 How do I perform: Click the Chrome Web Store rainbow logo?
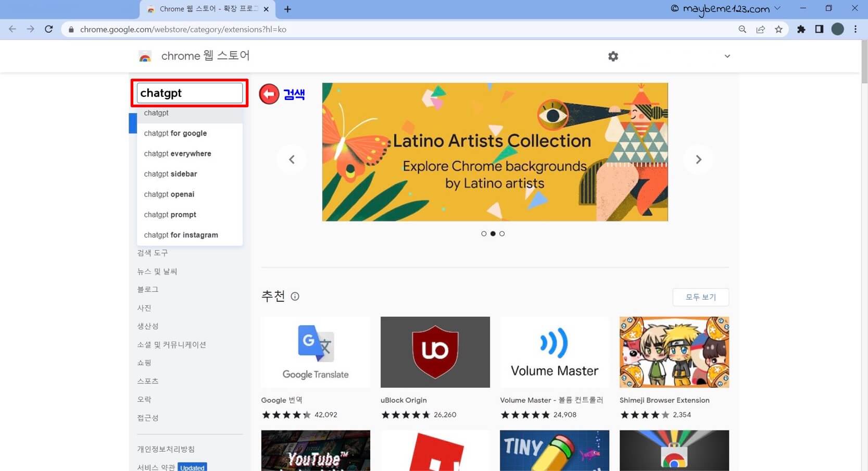[x=145, y=56]
